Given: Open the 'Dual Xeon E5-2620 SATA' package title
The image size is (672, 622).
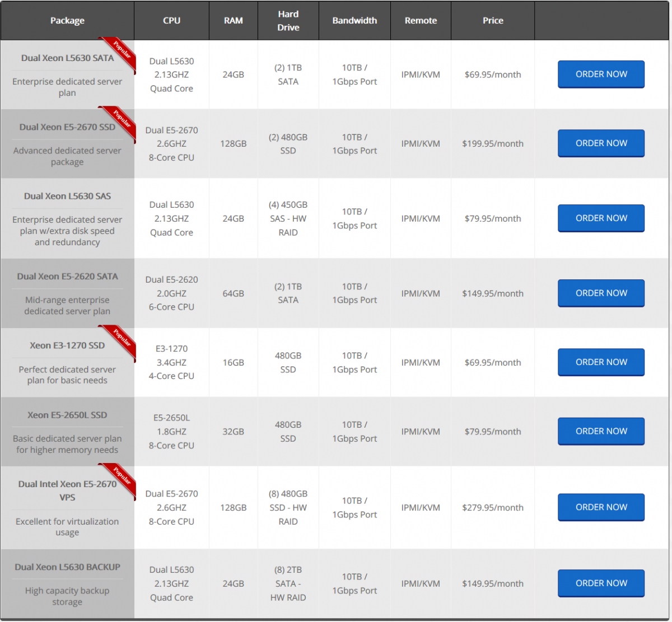Looking at the screenshot, I should [67, 277].
